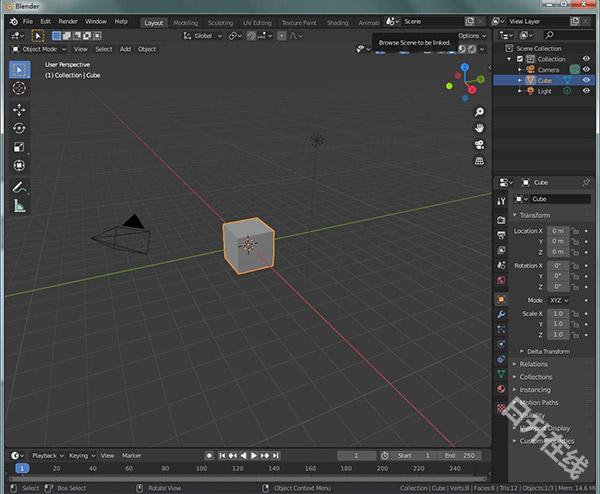Open the Object Data properties tab
The image size is (600, 494).
[501, 374]
